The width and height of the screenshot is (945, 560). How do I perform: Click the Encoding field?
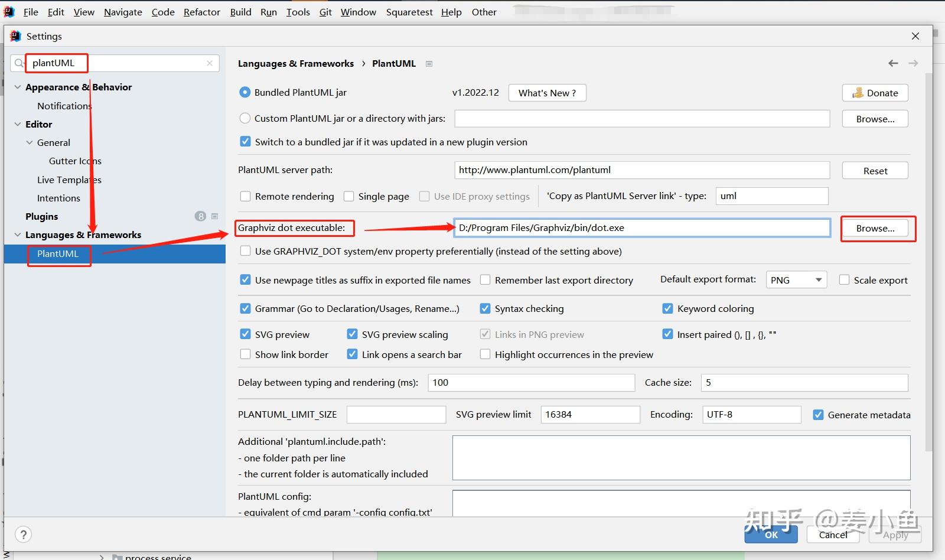click(x=751, y=415)
